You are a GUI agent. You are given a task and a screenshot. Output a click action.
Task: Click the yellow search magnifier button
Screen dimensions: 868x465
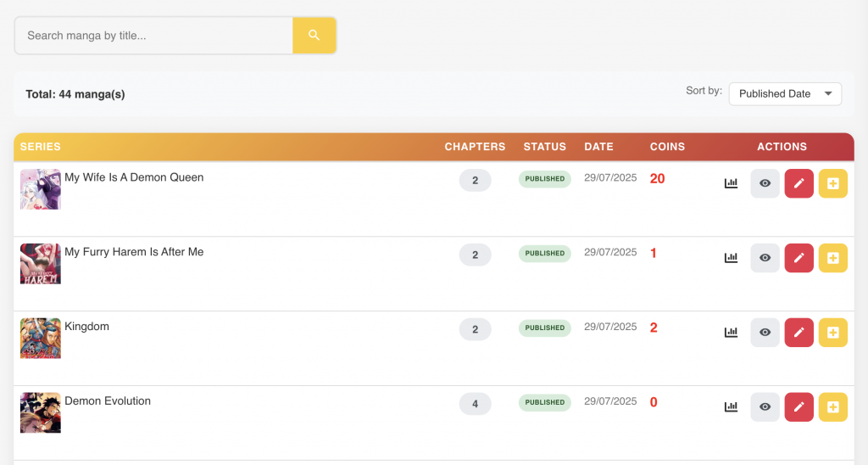(x=314, y=36)
